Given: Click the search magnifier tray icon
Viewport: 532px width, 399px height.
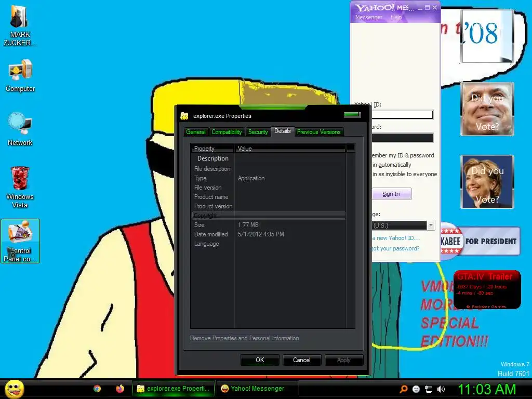Looking at the screenshot, I should [x=404, y=389].
